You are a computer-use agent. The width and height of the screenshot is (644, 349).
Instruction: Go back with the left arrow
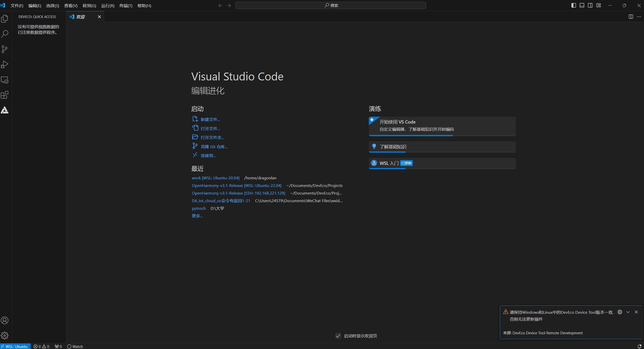(220, 6)
